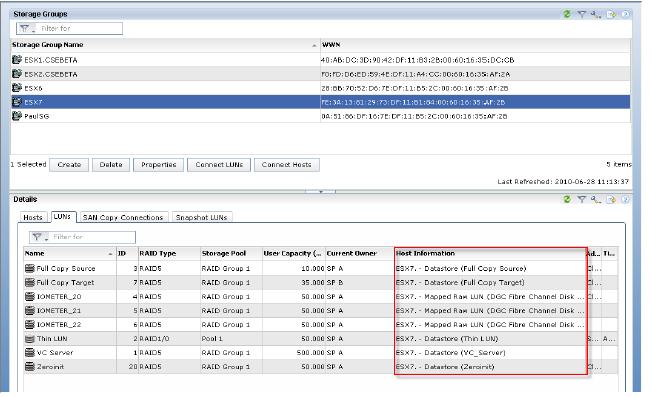Refresh the Storage Groups list via green icon
The image size is (652, 397).
[567, 14]
